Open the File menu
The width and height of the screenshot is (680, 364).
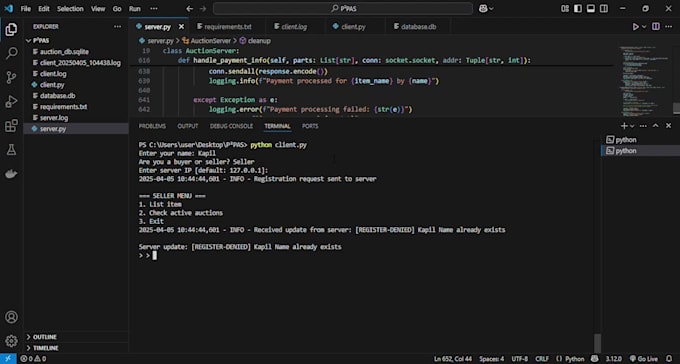pyautogui.click(x=26, y=9)
